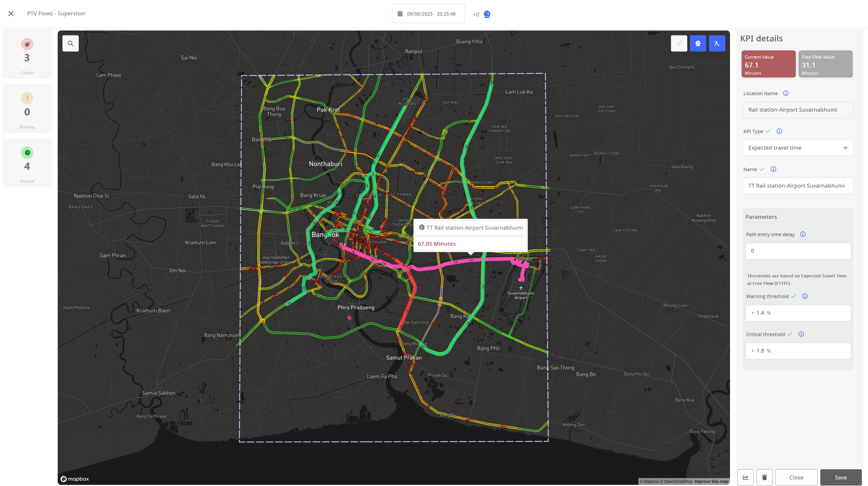Click info icon next to Location Name

tap(786, 93)
